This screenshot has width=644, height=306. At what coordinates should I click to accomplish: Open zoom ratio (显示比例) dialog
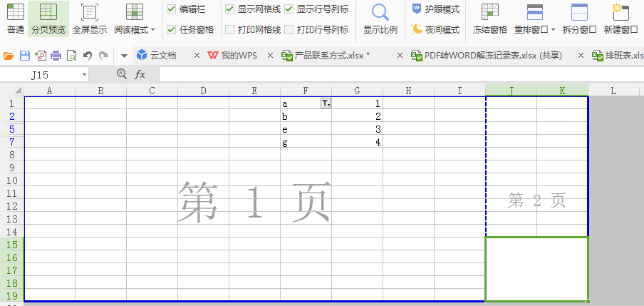[380, 19]
